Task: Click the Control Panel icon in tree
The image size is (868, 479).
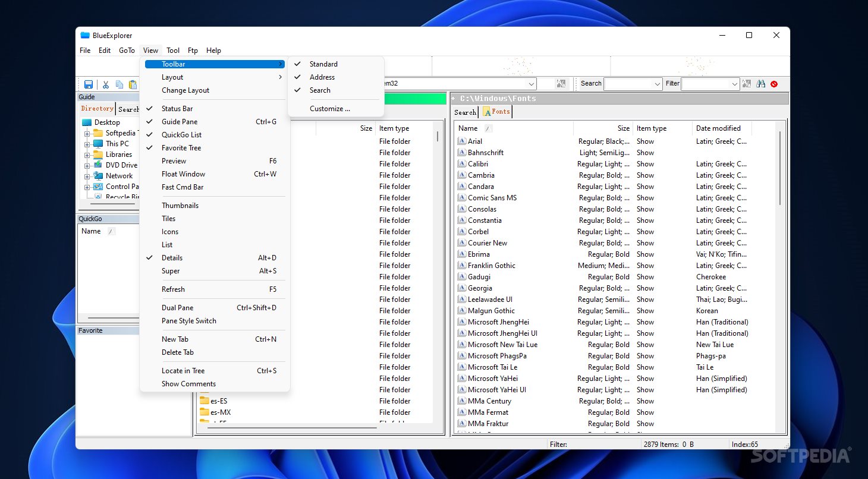Action: [98, 187]
